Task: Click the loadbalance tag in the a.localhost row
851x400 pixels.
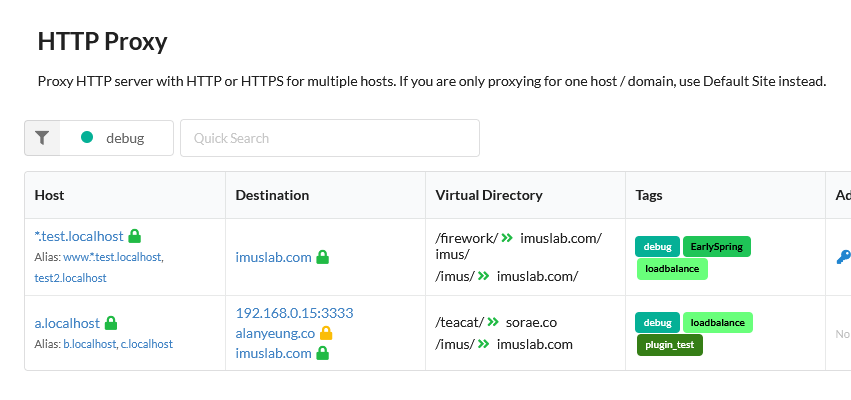Action: pos(717,322)
